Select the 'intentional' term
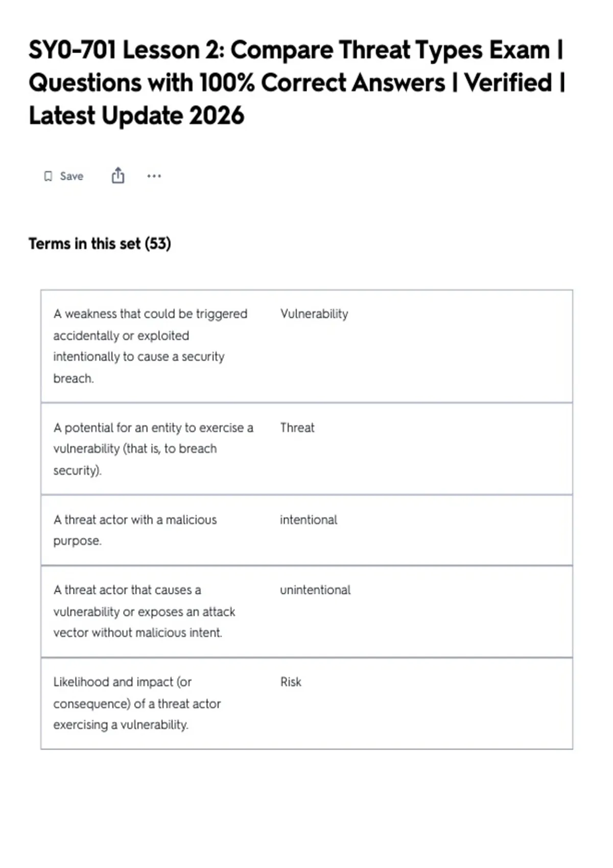This screenshot has height=868, width=613. [309, 520]
